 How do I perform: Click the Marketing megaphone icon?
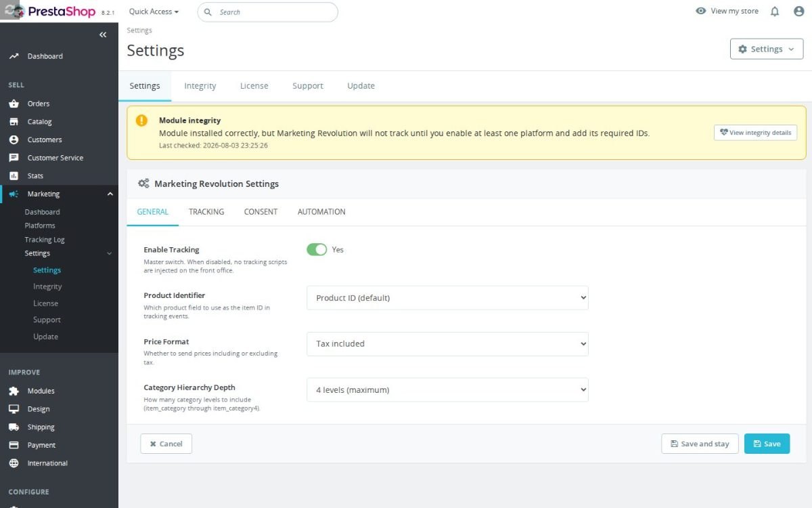point(14,194)
